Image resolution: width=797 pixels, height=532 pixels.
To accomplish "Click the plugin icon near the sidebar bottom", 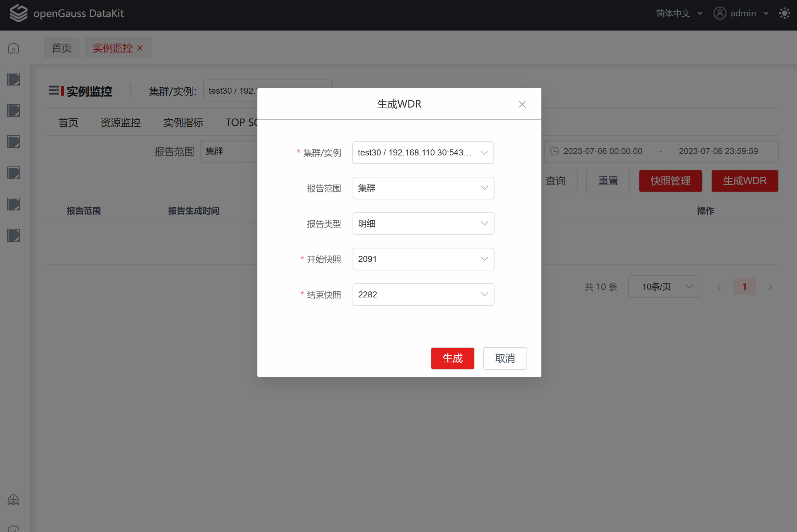I will pos(13,500).
